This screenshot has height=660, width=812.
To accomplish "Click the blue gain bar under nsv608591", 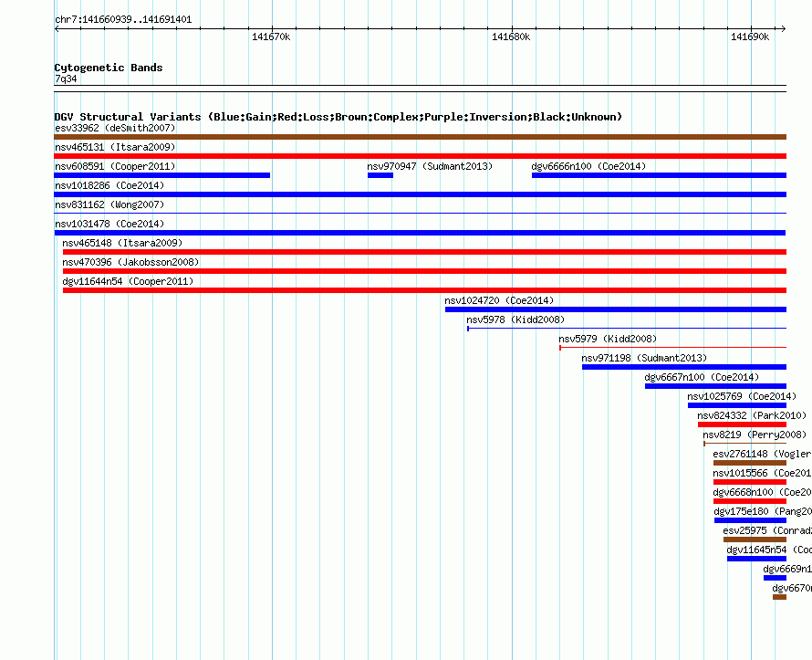I will 162,175.
